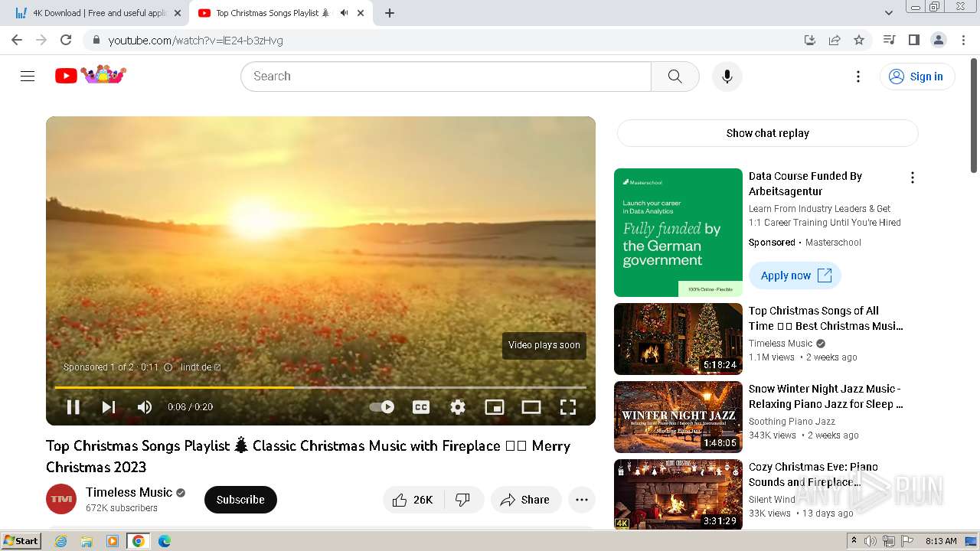Click the search magnifier button
This screenshot has width=980, height=551.
click(x=675, y=76)
